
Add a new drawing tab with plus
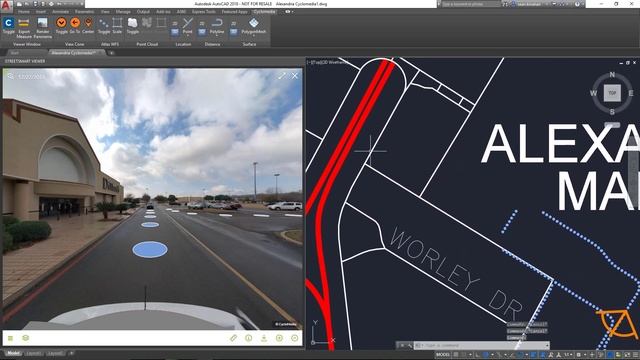click(x=111, y=53)
